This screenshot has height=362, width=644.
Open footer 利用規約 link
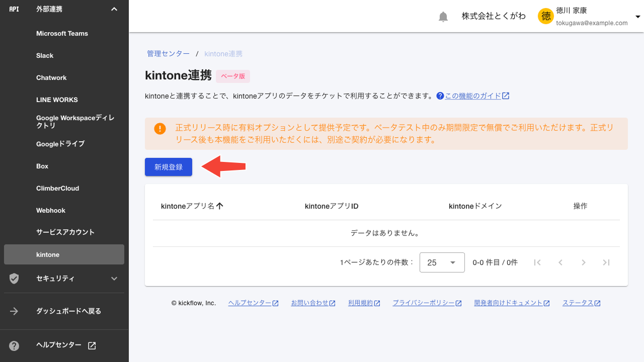360,303
